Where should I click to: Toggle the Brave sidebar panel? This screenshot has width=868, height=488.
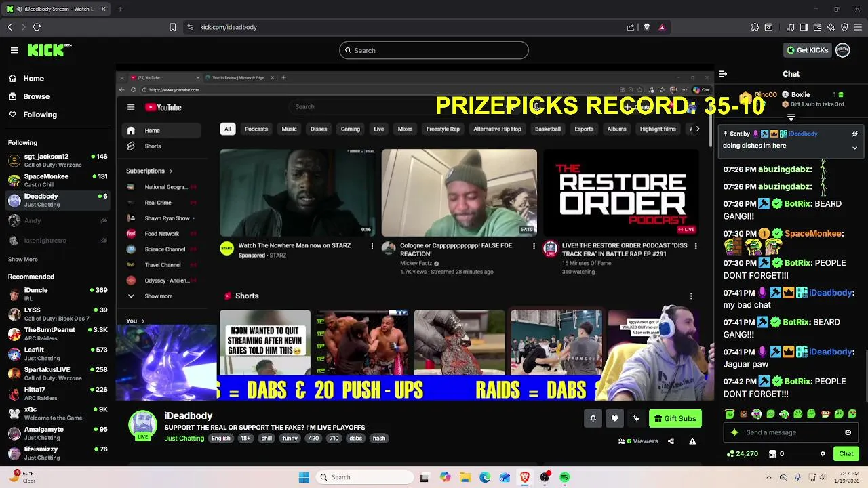pos(804,27)
